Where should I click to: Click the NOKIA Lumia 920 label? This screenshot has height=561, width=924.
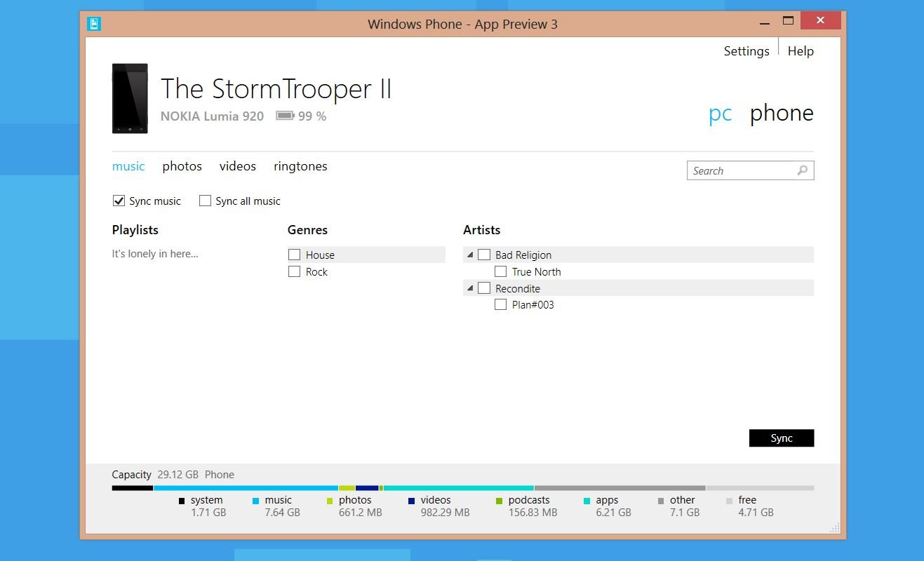(212, 116)
